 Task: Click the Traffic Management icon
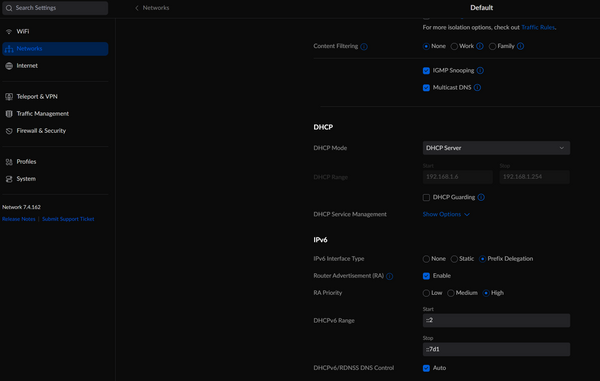[9, 114]
